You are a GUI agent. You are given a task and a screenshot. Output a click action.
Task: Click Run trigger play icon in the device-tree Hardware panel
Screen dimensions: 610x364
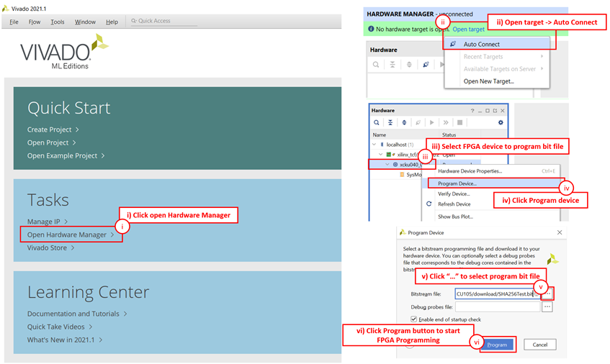tap(432, 122)
